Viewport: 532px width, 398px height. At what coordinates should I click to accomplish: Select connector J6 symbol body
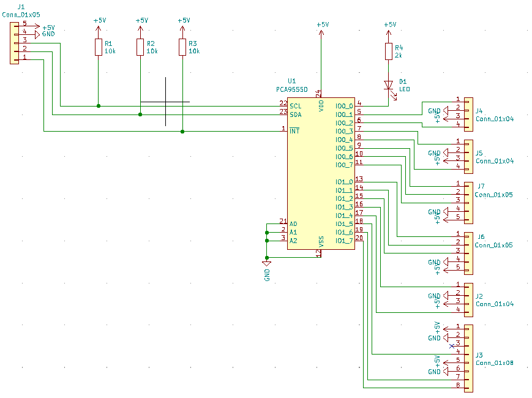pos(468,253)
